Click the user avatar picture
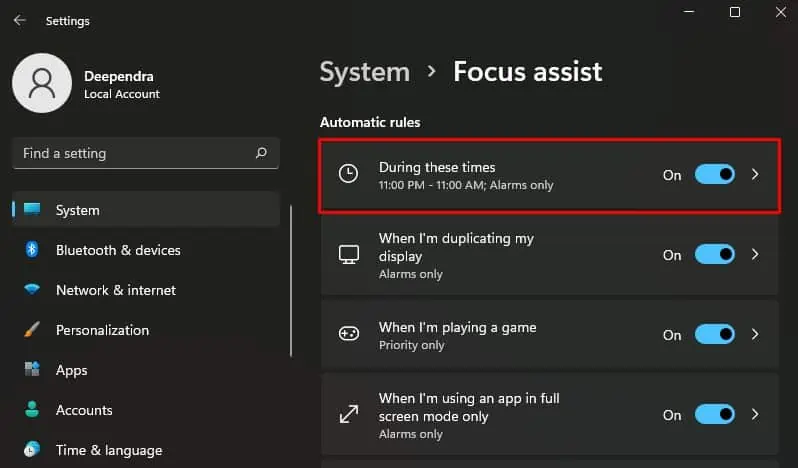Image resolution: width=798 pixels, height=468 pixels. [42, 83]
